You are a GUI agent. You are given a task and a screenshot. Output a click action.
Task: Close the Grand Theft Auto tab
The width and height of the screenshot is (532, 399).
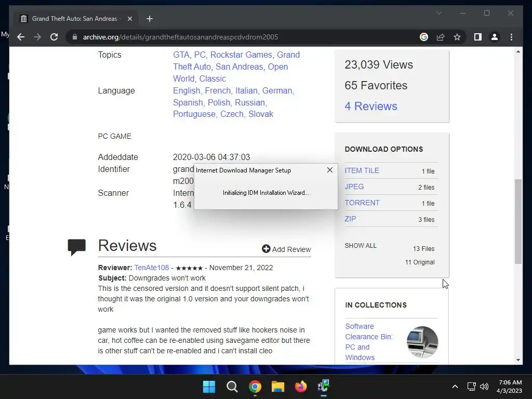coord(129,19)
